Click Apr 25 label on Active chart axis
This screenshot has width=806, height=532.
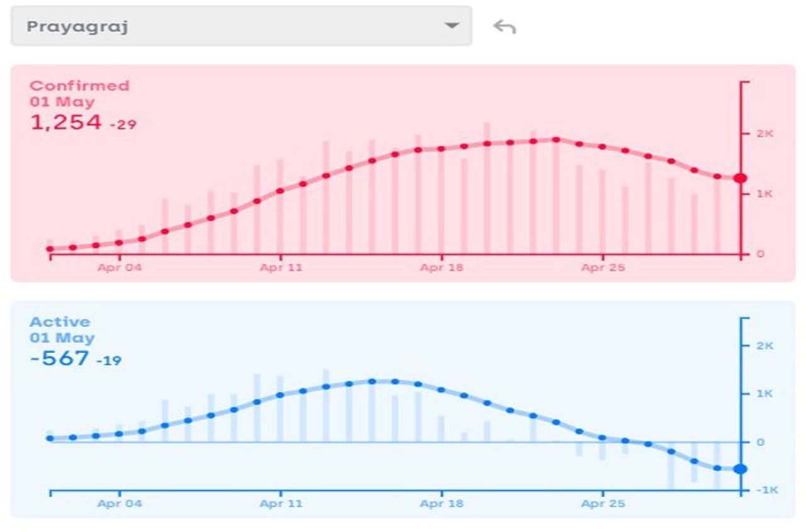(x=603, y=504)
